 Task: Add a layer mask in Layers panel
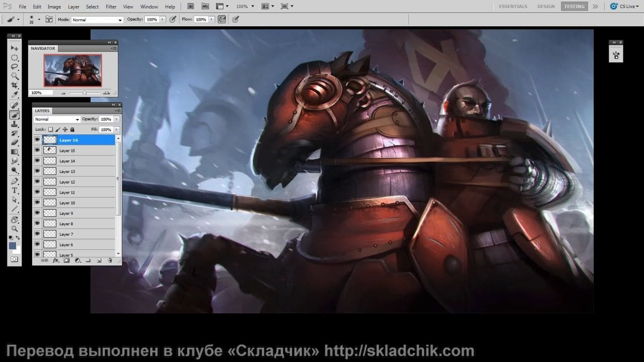pos(66,260)
